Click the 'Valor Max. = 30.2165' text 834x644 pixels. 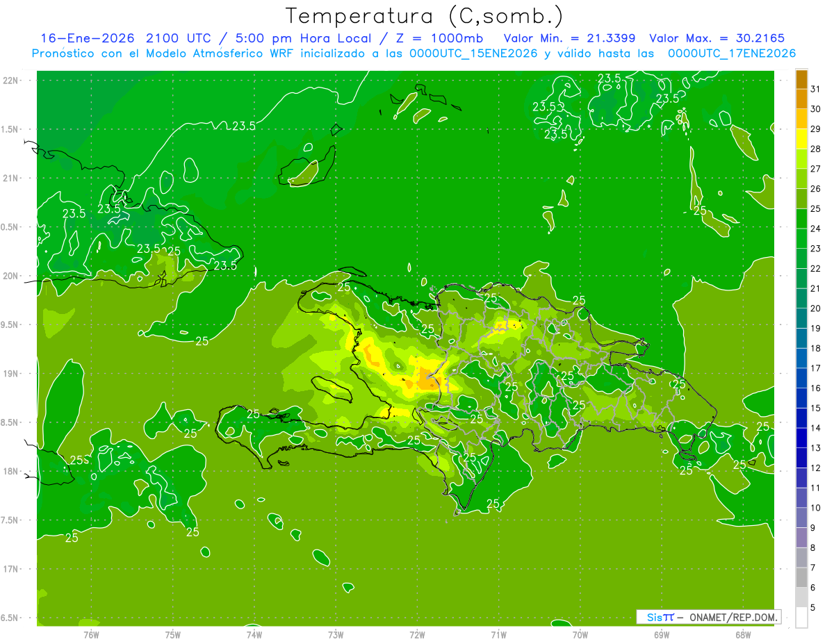[x=717, y=38]
